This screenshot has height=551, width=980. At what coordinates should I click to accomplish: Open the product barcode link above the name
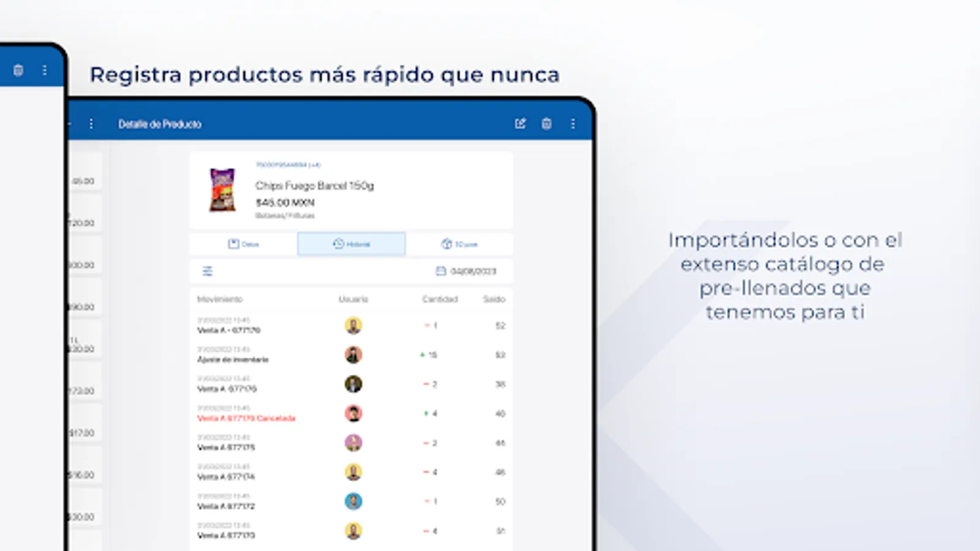[288, 165]
